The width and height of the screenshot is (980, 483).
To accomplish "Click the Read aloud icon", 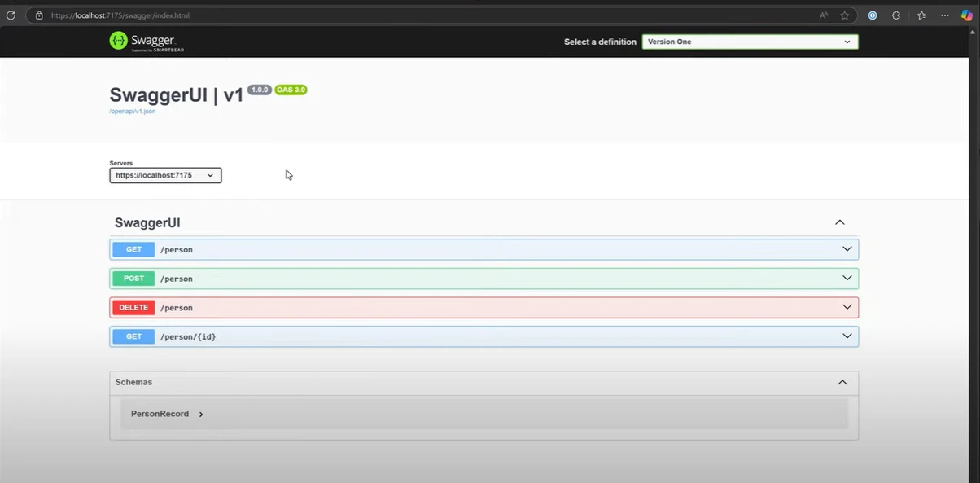I will pos(823,15).
